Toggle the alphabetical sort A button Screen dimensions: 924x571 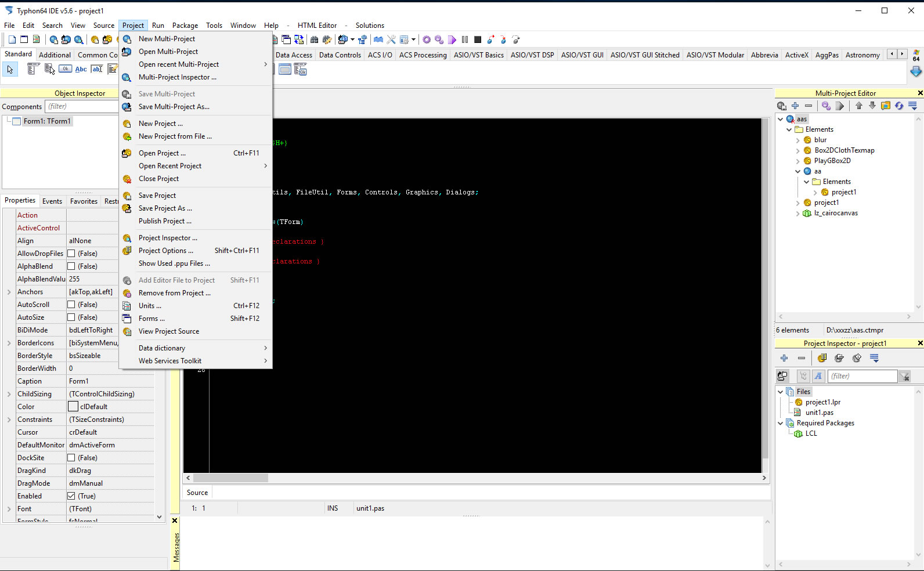coord(818,376)
